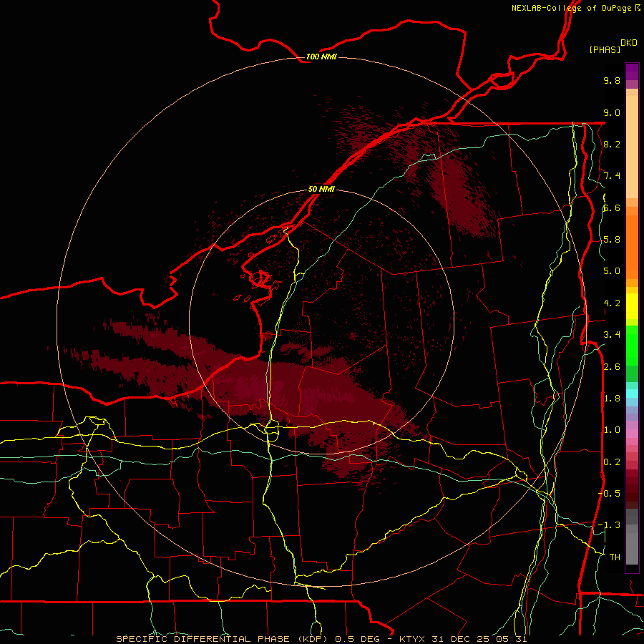Click the [PHAS] label above the color scale
This screenshot has width=644, height=644.
pyautogui.click(x=605, y=49)
